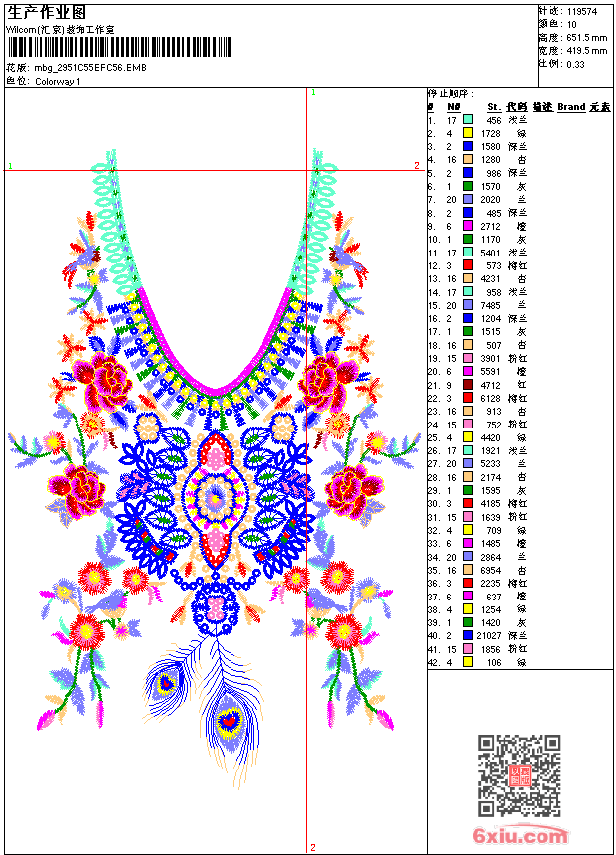This screenshot has height=855, width=616.
Task: Select the dark blue swatch beside 1580
Action: pyautogui.click(x=468, y=146)
